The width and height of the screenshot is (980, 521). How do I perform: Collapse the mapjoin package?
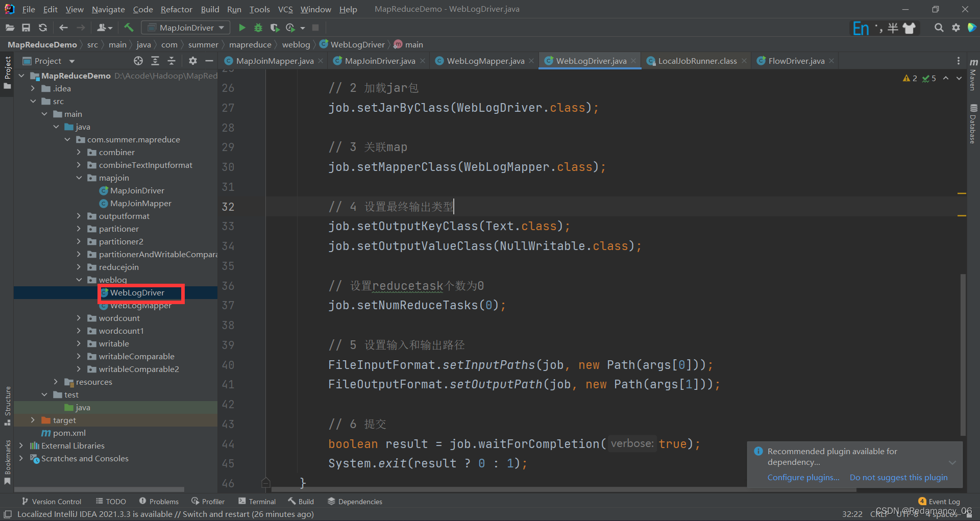(79, 178)
